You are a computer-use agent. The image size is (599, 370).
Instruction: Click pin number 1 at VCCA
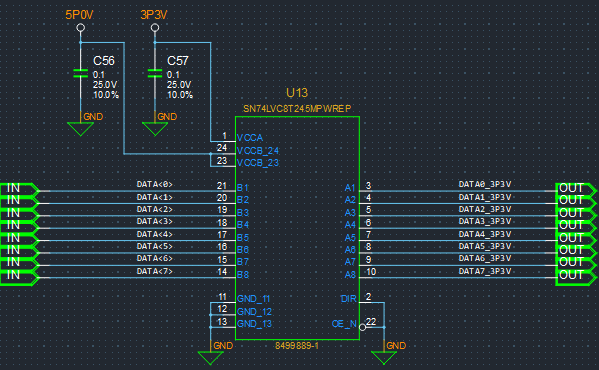pyautogui.click(x=225, y=136)
